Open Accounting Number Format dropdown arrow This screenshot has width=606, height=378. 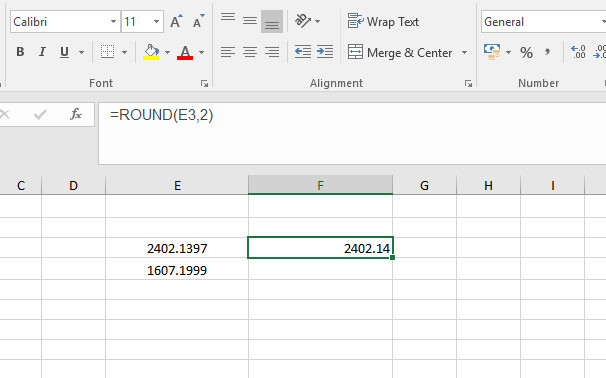click(508, 52)
